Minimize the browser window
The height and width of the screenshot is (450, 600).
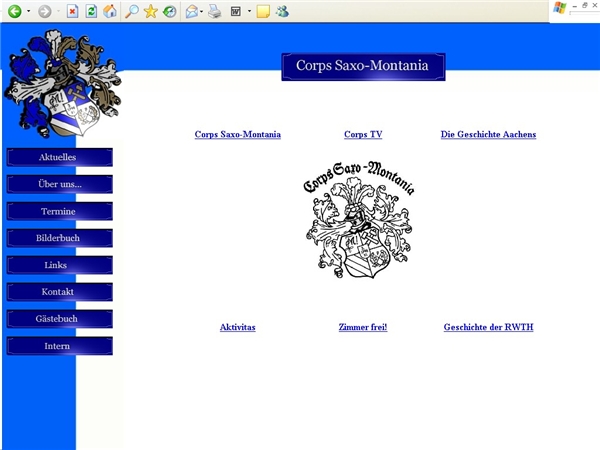(x=574, y=6)
